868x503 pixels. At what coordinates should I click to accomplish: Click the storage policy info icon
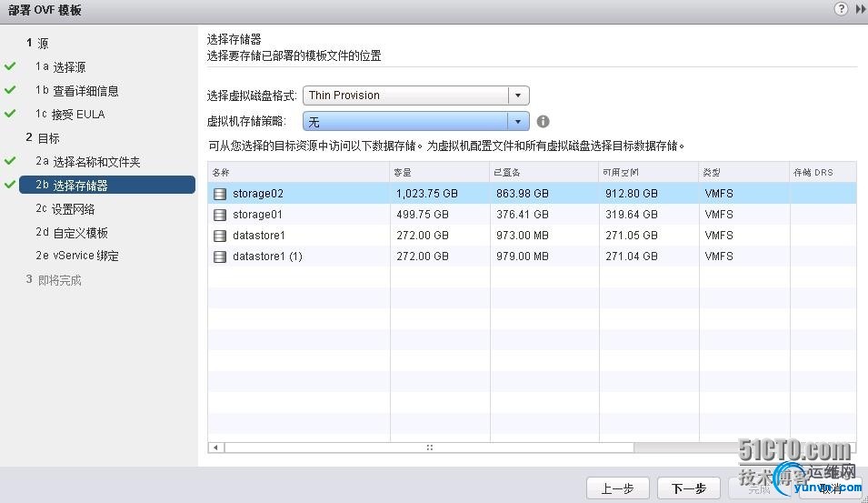(x=543, y=121)
